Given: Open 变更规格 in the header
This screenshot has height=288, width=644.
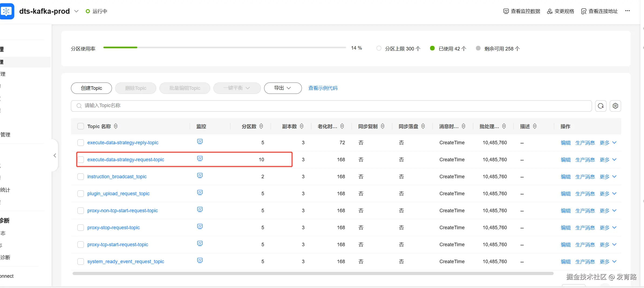Looking at the screenshot, I should [560, 11].
